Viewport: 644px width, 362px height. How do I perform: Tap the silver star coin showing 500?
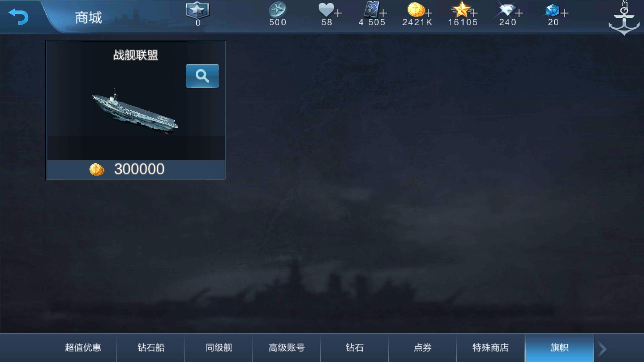tap(277, 10)
